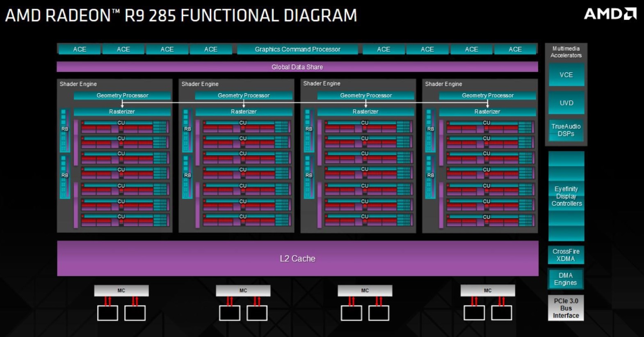Image resolution: width=644 pixels, height=337 pixels.
Task: Click the first Shader Engine label from the left
Action: tap(78, 84)
